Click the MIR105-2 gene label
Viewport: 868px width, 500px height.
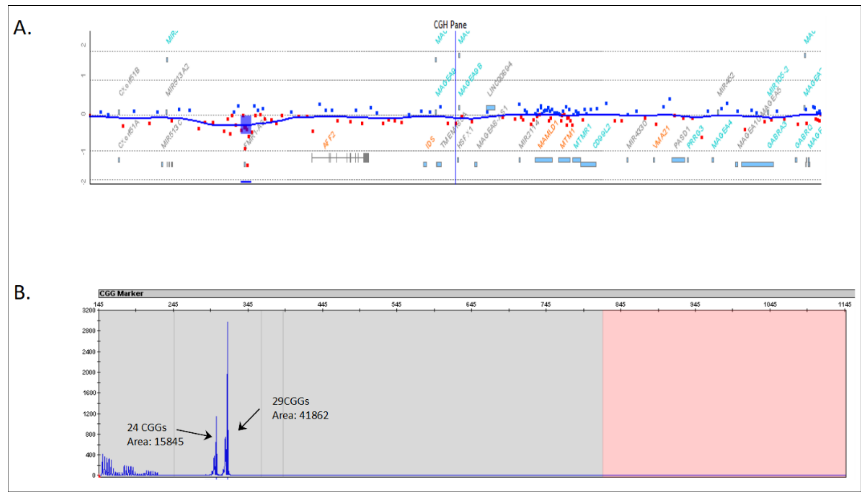tap(778, 81)
